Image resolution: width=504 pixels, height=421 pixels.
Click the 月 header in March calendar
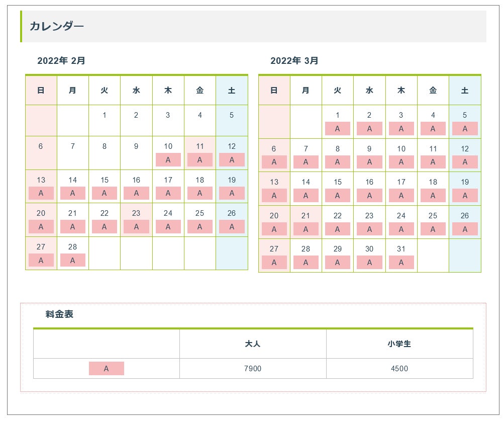pyautogui.click(x=306, y=91)
